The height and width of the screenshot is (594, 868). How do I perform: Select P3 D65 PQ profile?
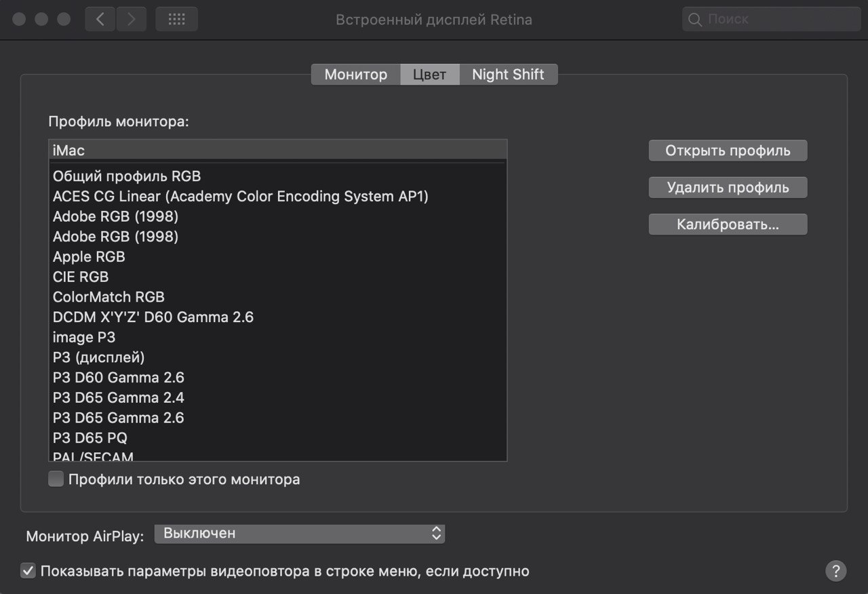[278, 438]
